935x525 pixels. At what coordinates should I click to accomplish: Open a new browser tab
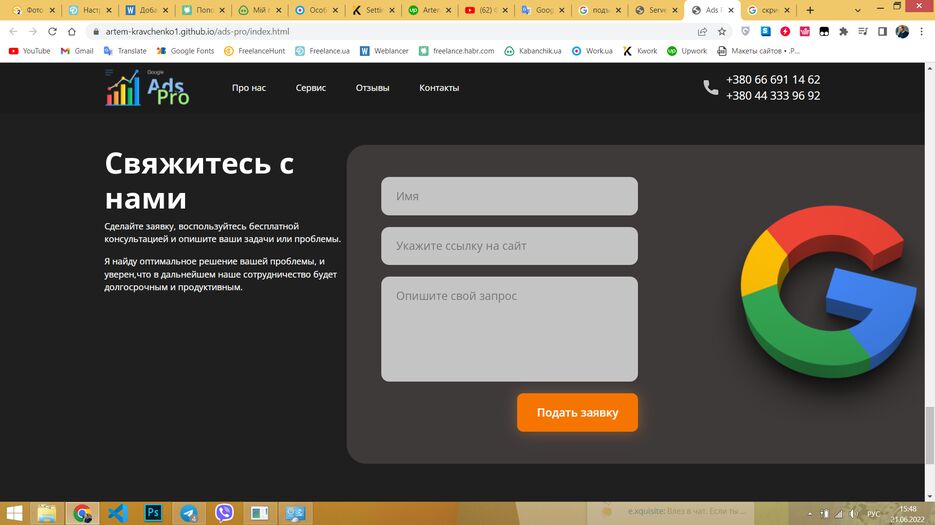point(810,10)
